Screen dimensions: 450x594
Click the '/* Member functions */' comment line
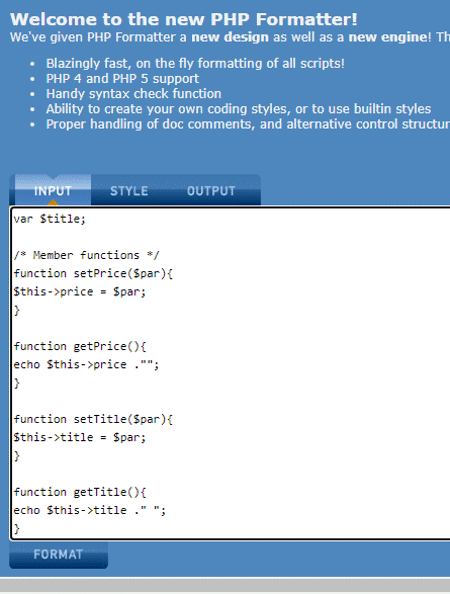86,255
